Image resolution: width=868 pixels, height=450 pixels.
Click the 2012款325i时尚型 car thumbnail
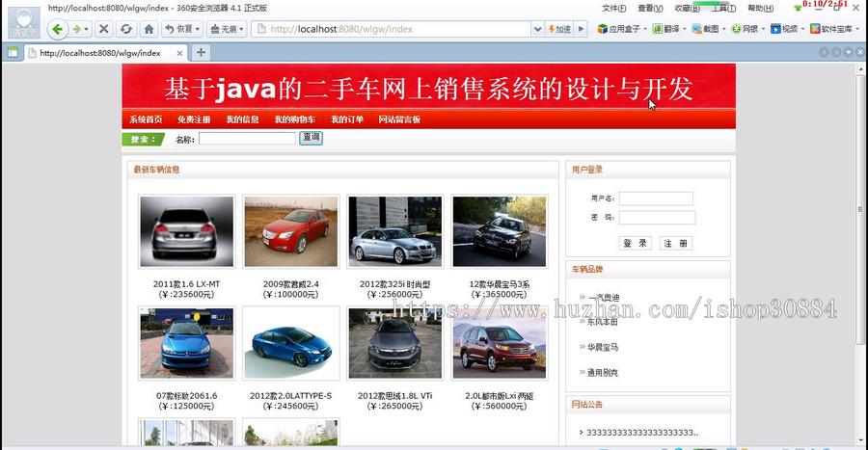pos(394,231)
